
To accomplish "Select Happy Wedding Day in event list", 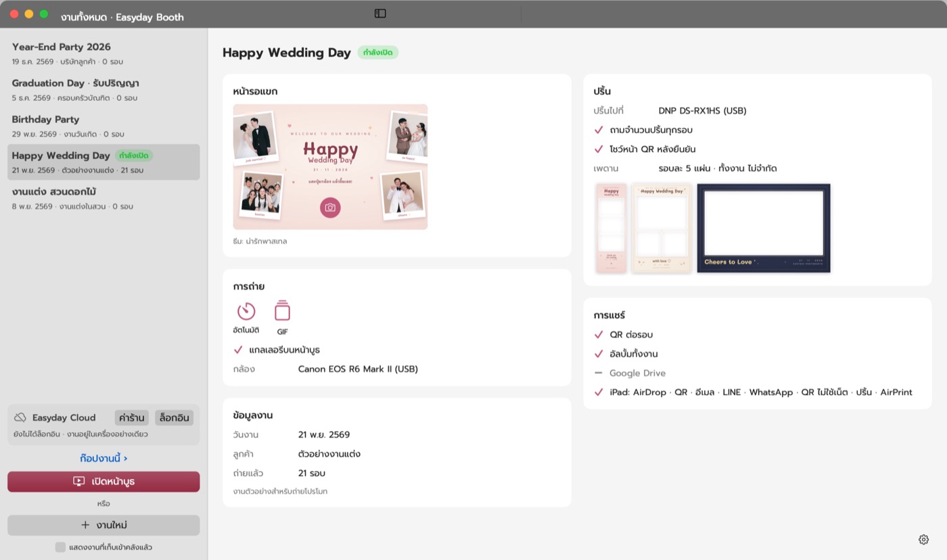I will click(103, 162).
